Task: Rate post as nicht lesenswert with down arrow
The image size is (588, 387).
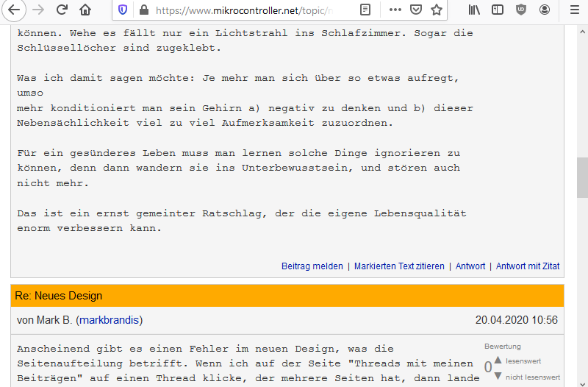Action: coord(498,376)
